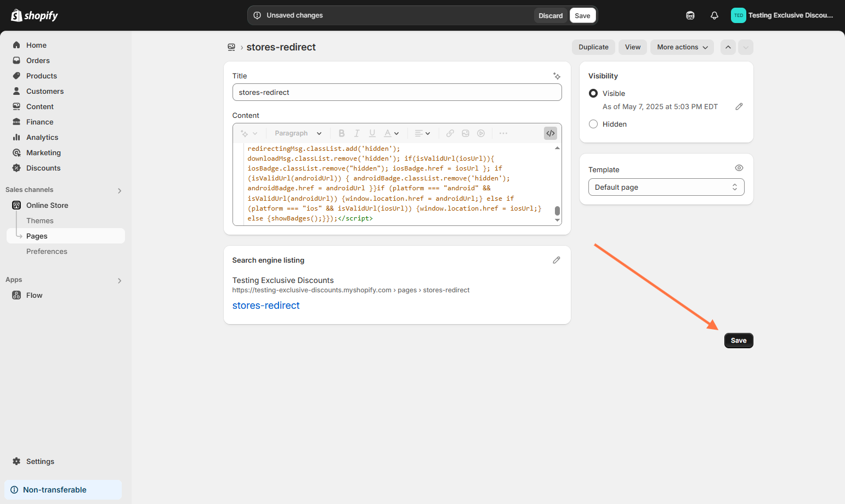Open the notifications bell
Viewport: 845px width, 504px height.
714,15
